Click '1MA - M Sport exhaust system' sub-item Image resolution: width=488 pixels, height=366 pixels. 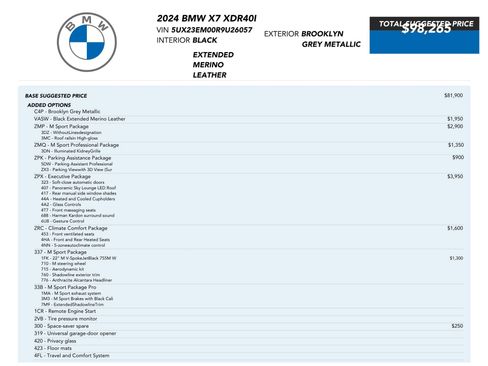71,293
